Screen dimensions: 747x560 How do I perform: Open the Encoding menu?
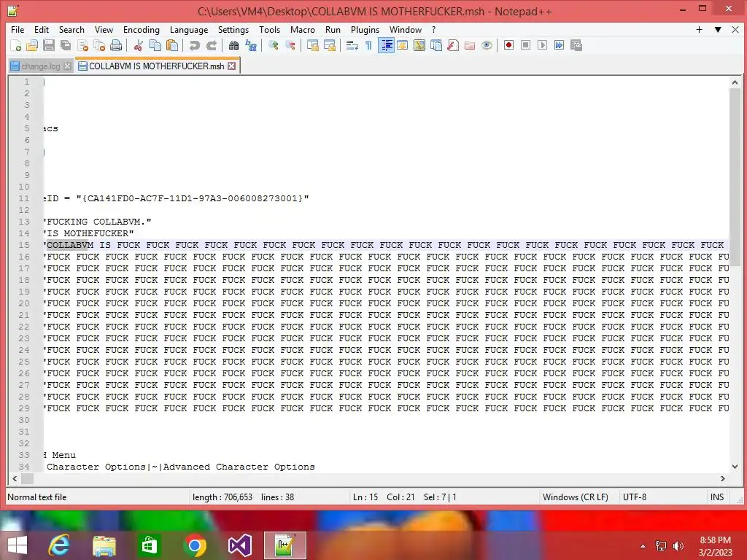click(142, 29)
